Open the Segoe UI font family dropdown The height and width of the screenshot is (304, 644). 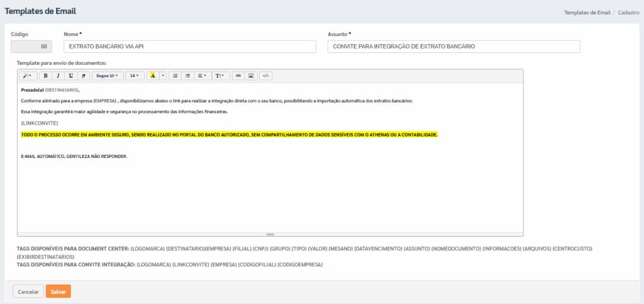[x=108, y=76]
